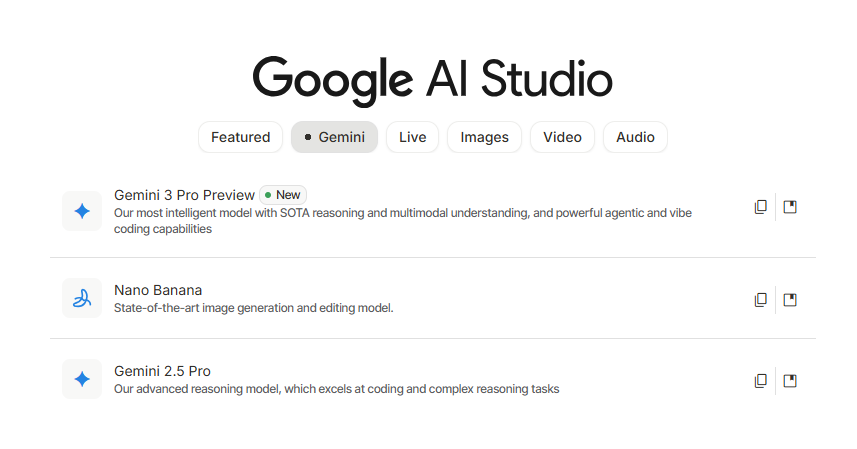Open the Gemini 2.5 Pro docs icon

tap(790, 381)
